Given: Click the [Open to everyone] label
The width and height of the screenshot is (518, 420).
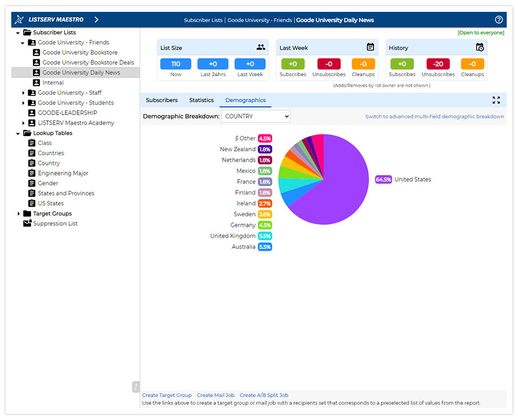Looking at the screenshot, I should click(x=481, y=32).
